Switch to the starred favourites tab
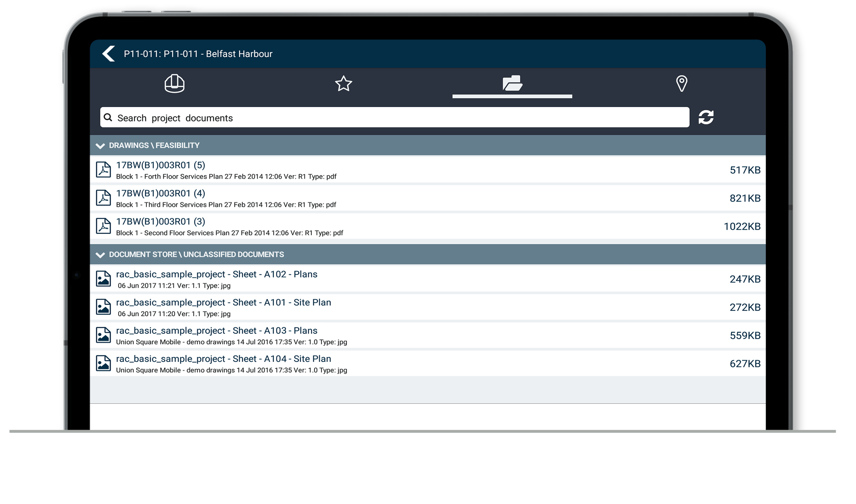Image resolution: width=856 pixels, height=504 pixels. pyautogui.click(x=343, y=84)
